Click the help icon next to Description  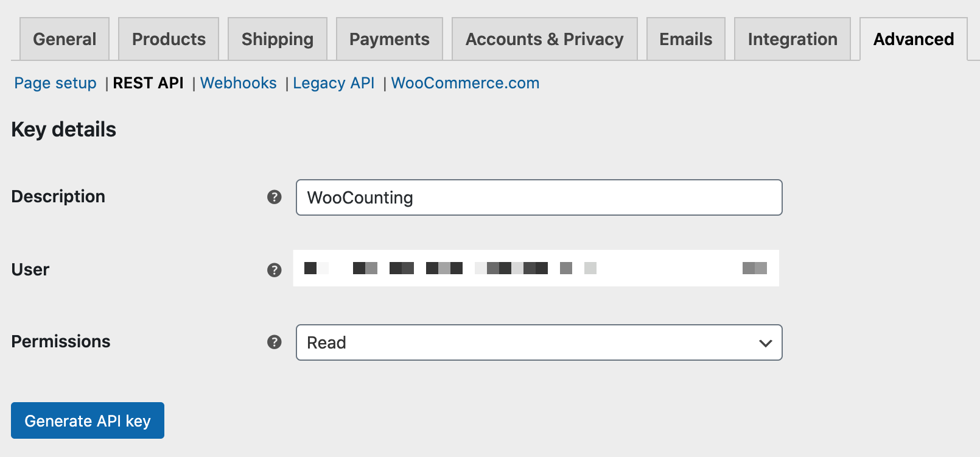[275, 197]
